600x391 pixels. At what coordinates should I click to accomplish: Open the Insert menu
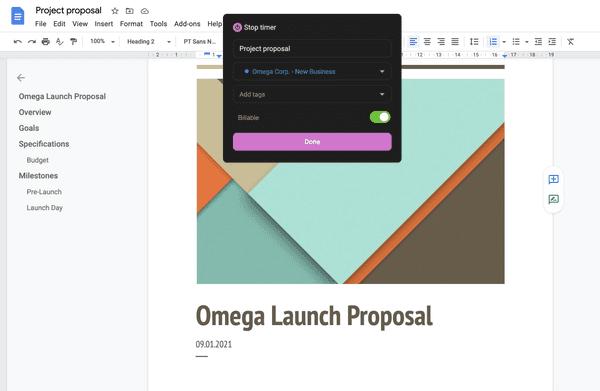(x=104, y=24)
